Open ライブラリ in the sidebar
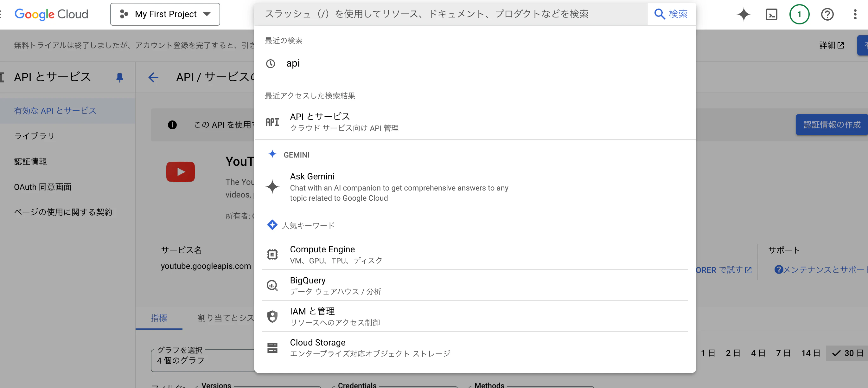The width and height of the screenshot is (868, 388). [34, 136]
